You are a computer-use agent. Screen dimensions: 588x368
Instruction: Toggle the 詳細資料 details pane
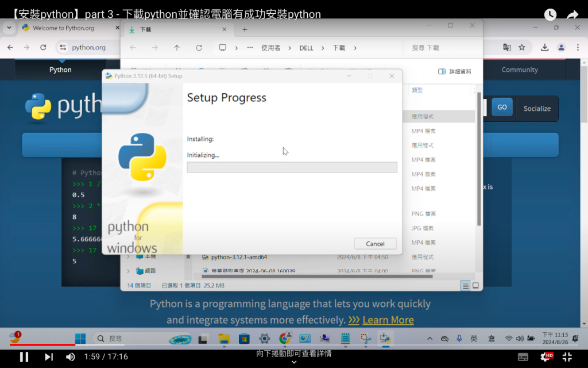455,71
